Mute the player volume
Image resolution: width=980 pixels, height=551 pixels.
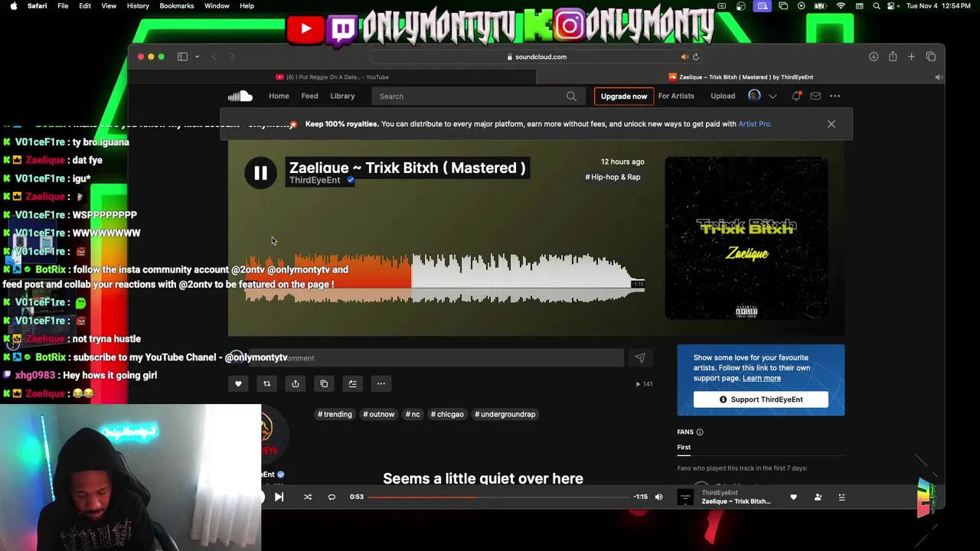tap(658, 497)
